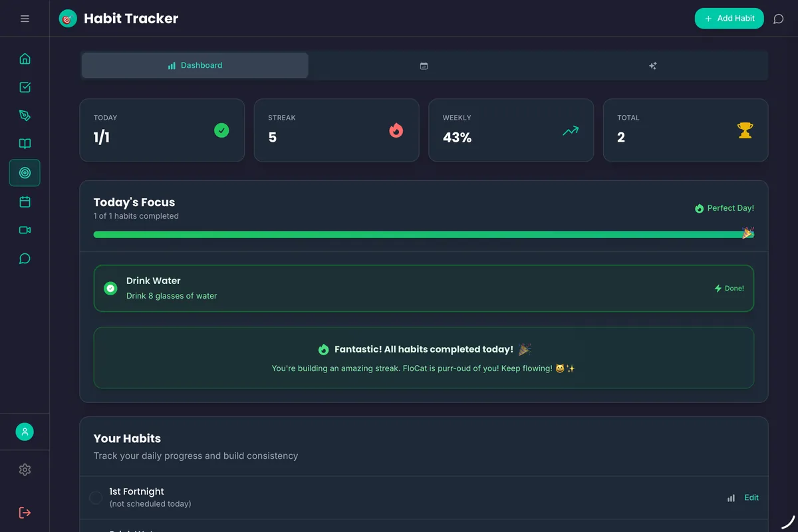
Task: Toggle the 1st Fortnight habit circle
Action: [96, 497]
